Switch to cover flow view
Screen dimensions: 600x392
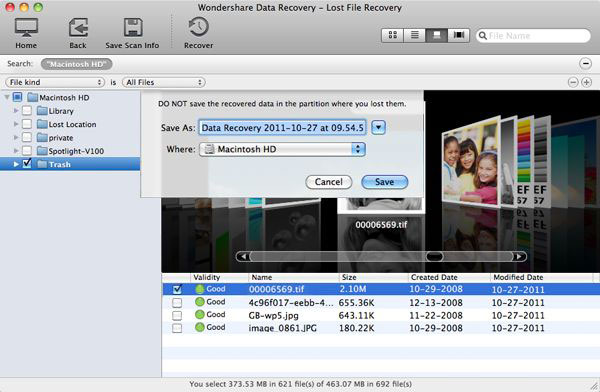coord(458,35)
